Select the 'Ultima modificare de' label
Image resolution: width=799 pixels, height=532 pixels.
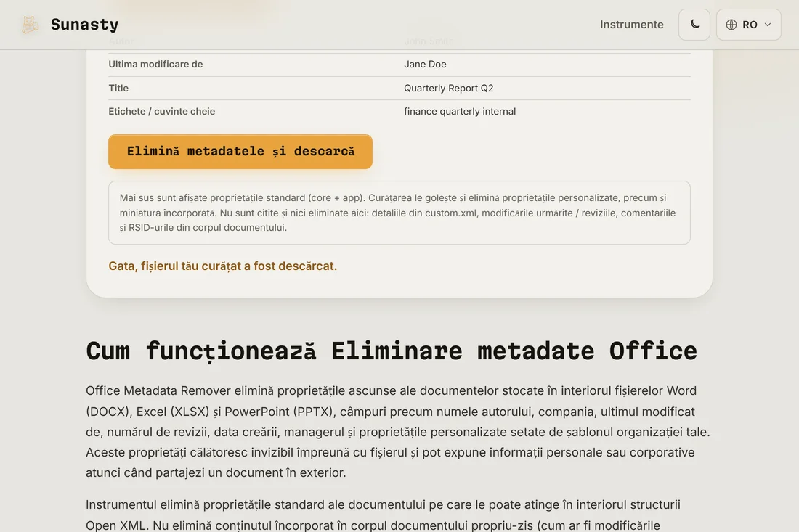pos(155,64)
